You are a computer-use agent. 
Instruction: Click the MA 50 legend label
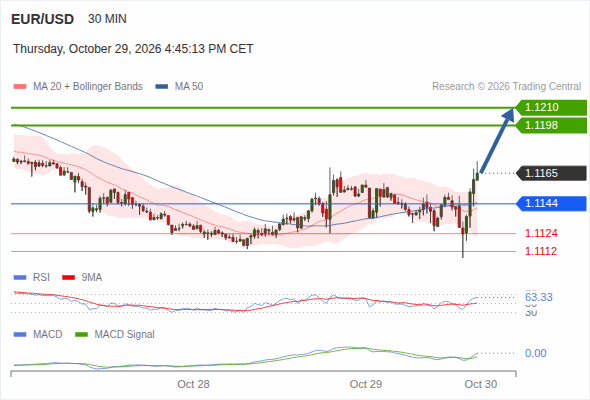(x=189, y=87)
